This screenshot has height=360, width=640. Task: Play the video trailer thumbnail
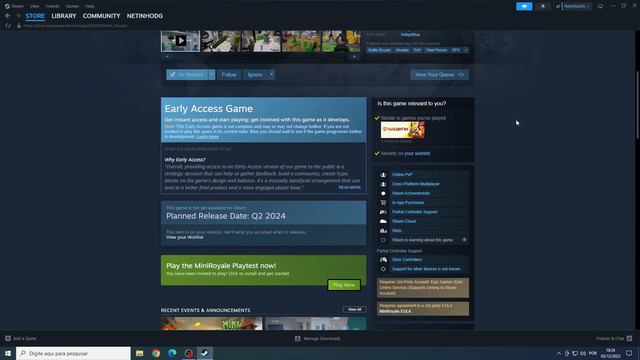180,40
